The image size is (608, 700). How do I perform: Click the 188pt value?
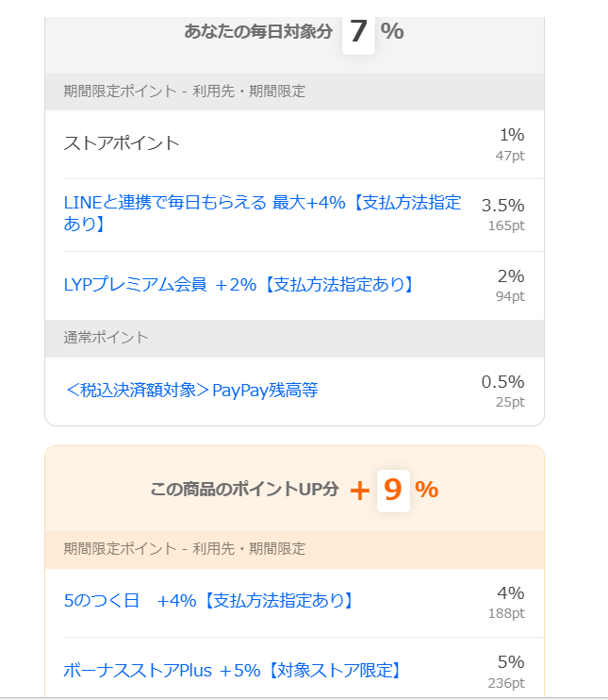[506, 613]
